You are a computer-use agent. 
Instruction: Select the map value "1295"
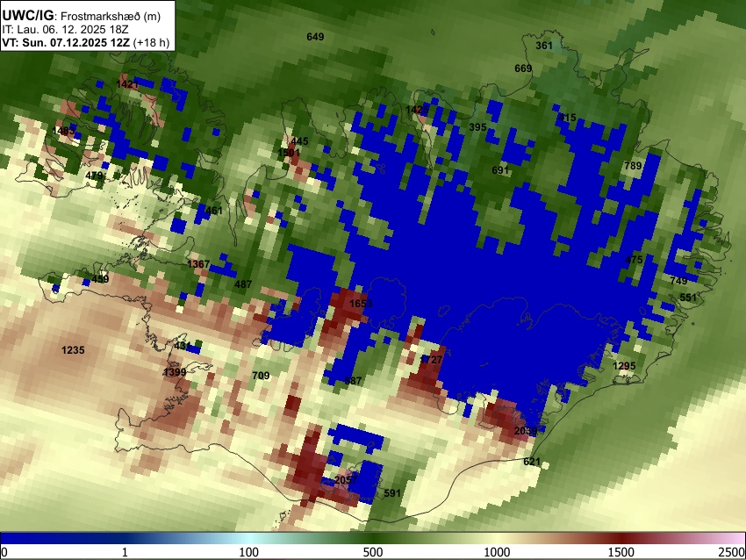click(624, 366)
